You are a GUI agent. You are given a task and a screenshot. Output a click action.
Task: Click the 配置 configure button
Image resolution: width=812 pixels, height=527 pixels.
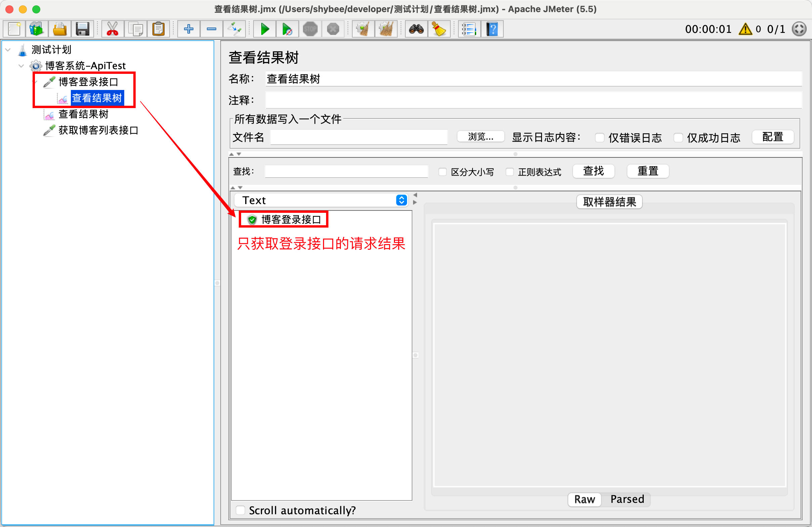pos(772,137)
